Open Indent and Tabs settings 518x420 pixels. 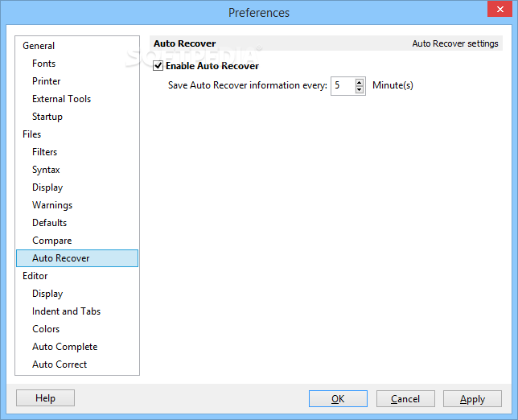67,311
